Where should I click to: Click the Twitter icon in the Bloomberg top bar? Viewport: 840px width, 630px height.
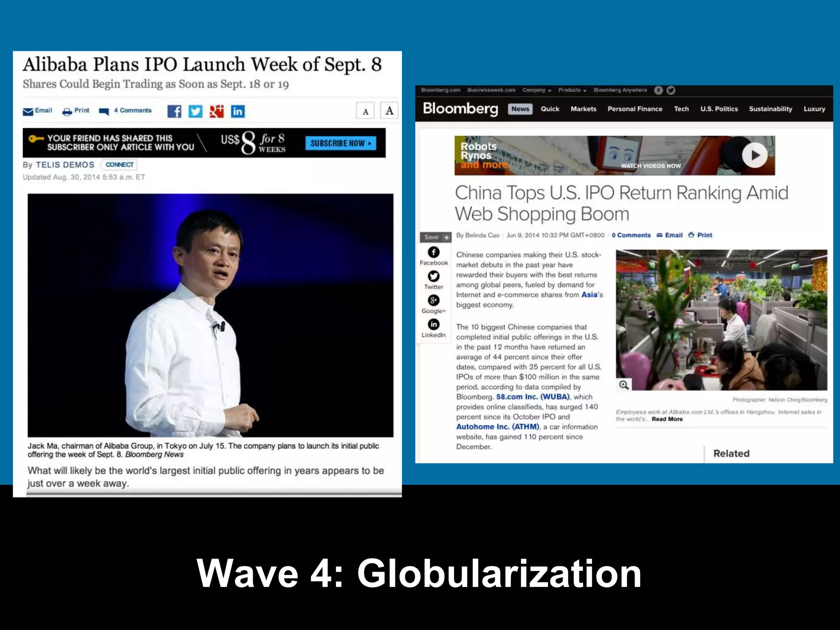point(671,90)
